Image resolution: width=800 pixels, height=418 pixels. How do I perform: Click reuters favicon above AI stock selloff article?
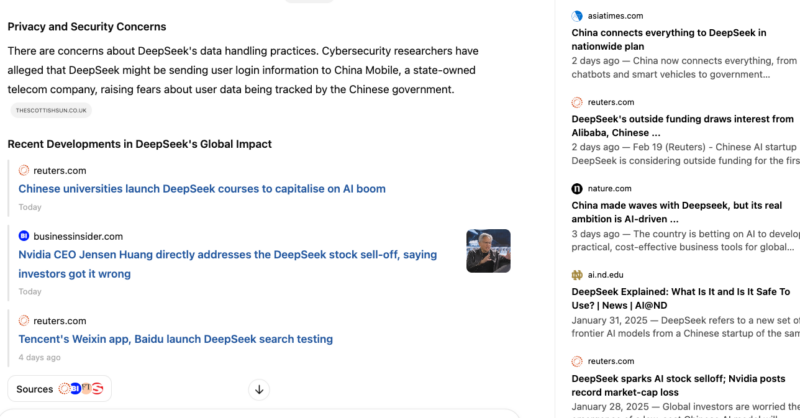[x=577, y=361]
